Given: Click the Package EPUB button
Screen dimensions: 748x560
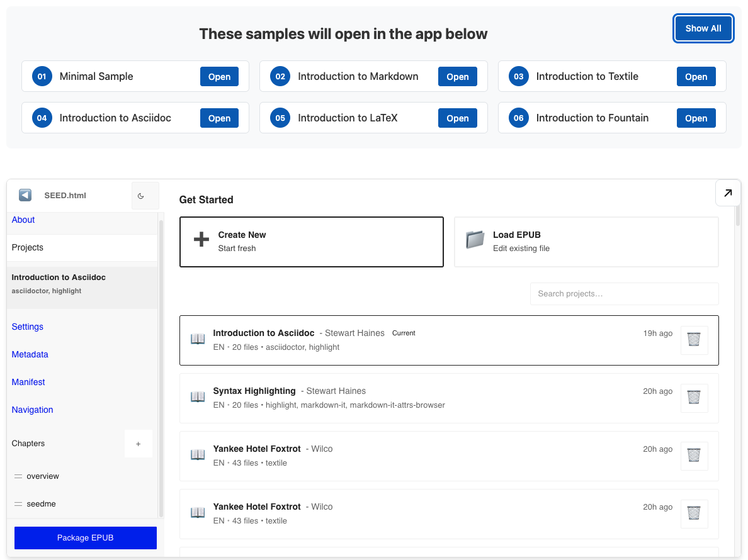Looking at the screenshot, I should [86, 537].
